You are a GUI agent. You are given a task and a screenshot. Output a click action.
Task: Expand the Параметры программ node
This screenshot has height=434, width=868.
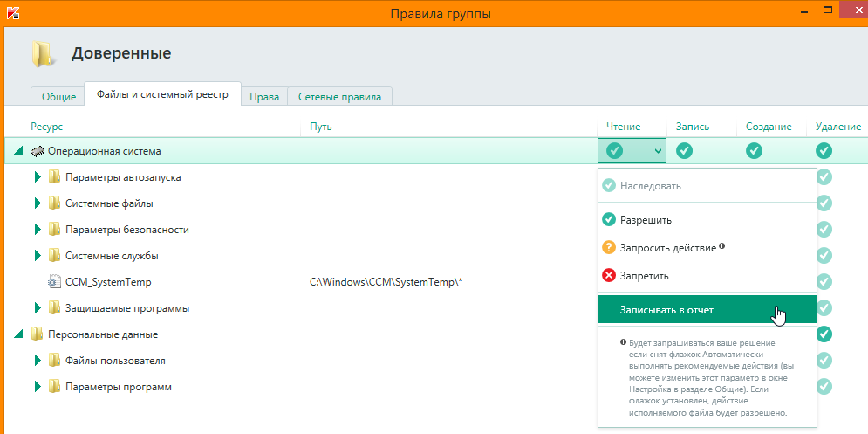coord(38,387)
